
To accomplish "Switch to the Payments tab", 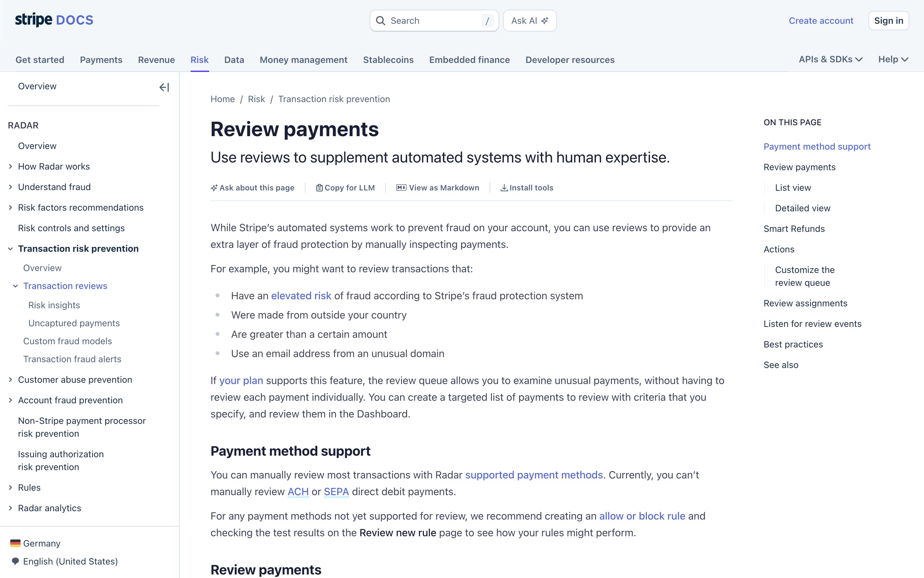I will [101, 60].
